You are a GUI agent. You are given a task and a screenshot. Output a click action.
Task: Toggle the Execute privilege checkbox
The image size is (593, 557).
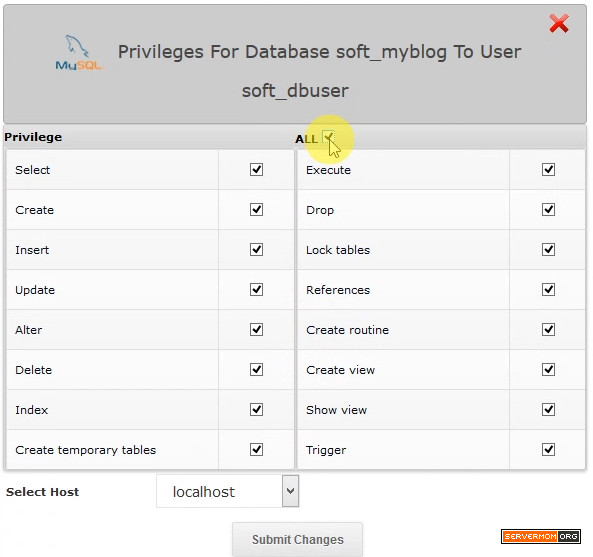click(x=548, y=169)
